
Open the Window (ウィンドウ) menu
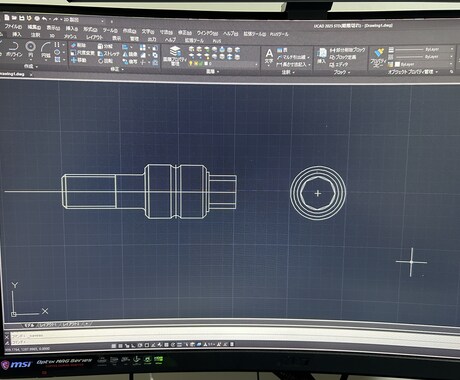pyautogui.click(x=207, y=33)
